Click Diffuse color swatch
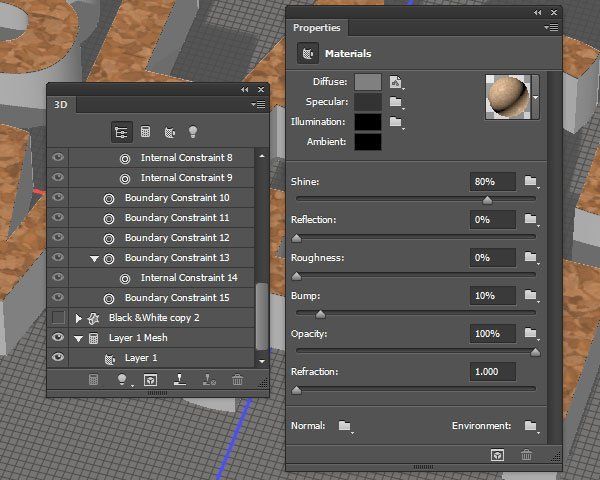 pyautogui.click(x=368, y=82)
